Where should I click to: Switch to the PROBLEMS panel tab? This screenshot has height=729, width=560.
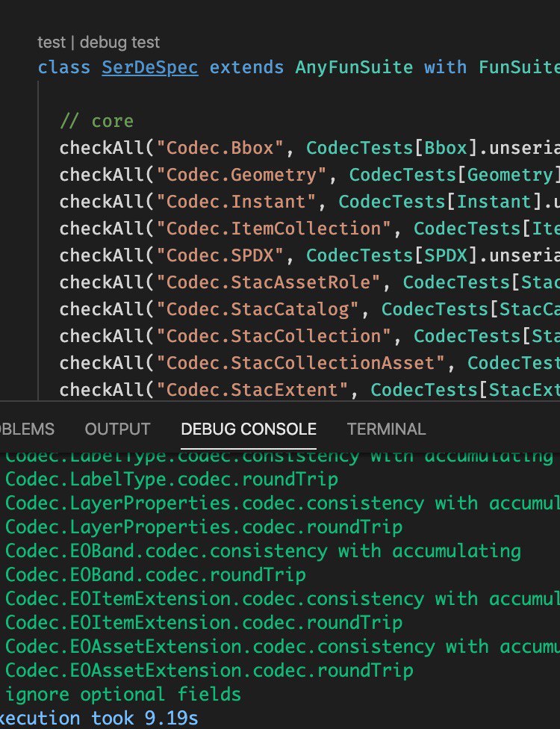point(27,429)
